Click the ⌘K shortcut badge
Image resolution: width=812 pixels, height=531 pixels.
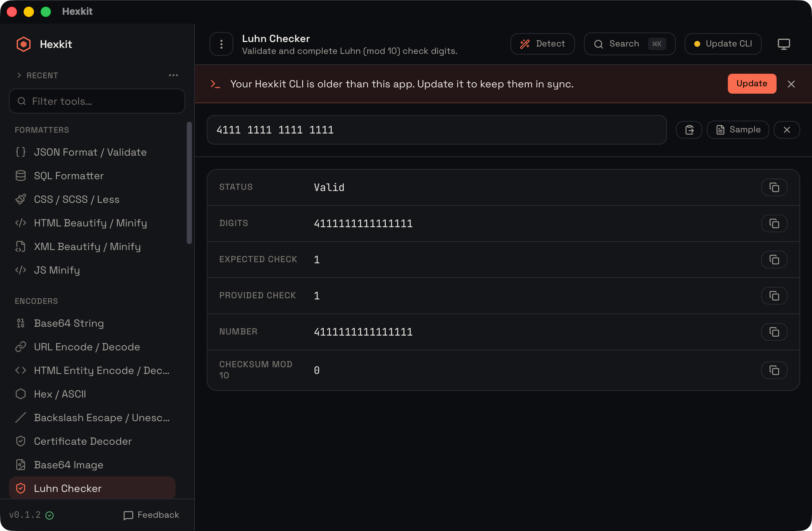(x=657, y=44)
